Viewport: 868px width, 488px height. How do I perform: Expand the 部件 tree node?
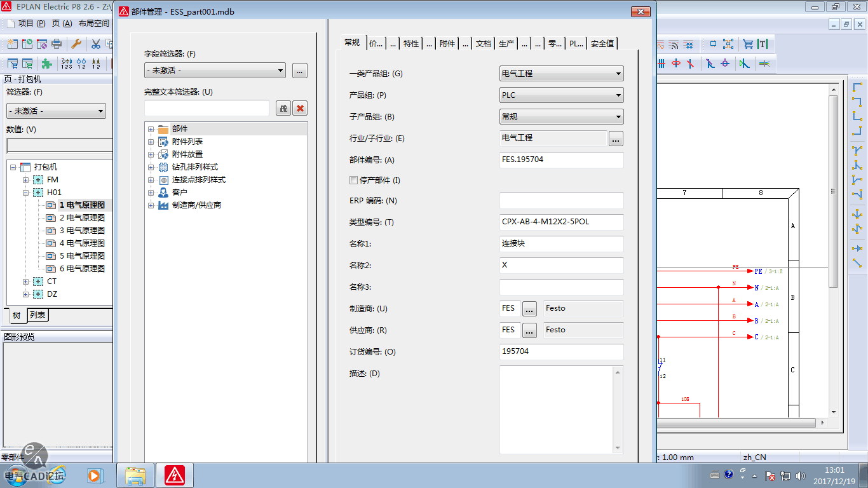pos(151,129)
